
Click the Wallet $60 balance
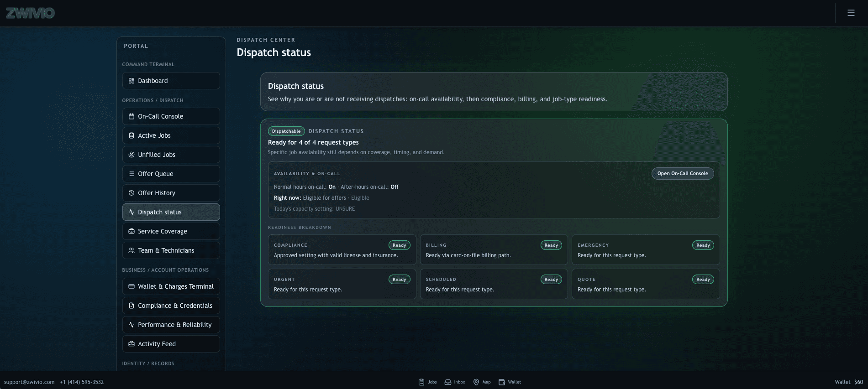click(x=848, y=382)
